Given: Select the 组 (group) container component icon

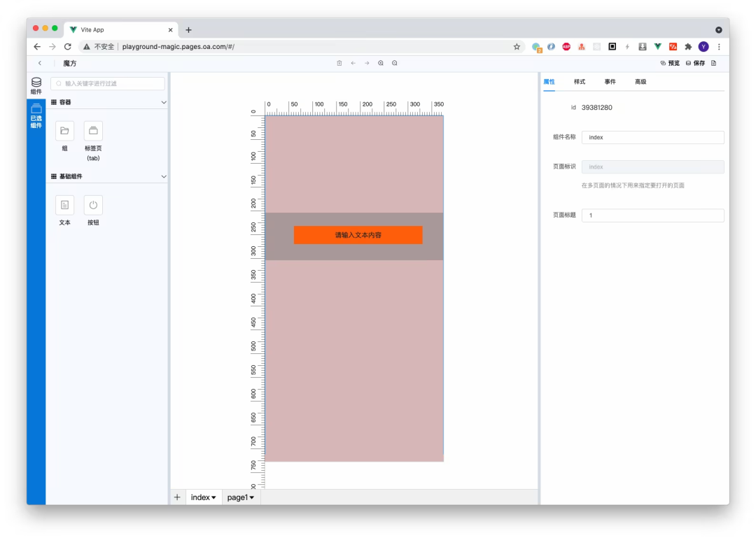Looking at the screenshot, I should tap(64, 131).
